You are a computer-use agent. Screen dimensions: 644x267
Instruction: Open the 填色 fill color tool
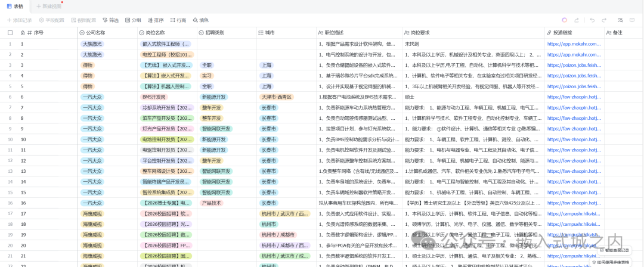pyautogui.click(x=201, y=20)
